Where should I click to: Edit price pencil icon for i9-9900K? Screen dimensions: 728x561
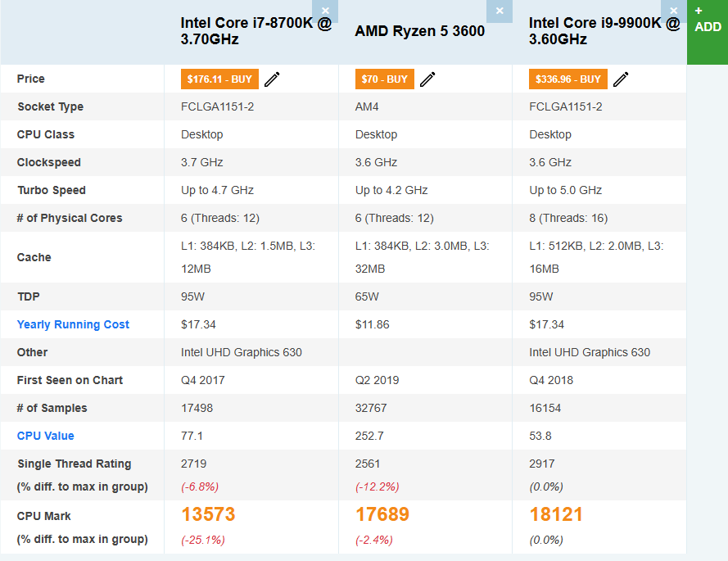coord(621,79)
